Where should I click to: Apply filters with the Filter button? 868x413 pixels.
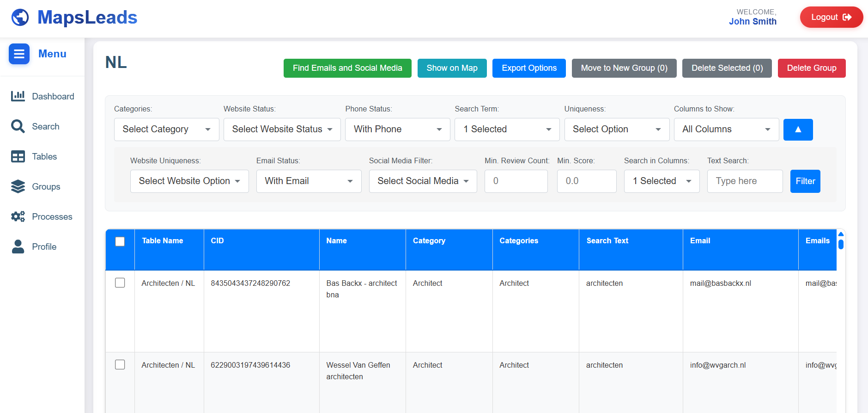click(x=805, y=181)
